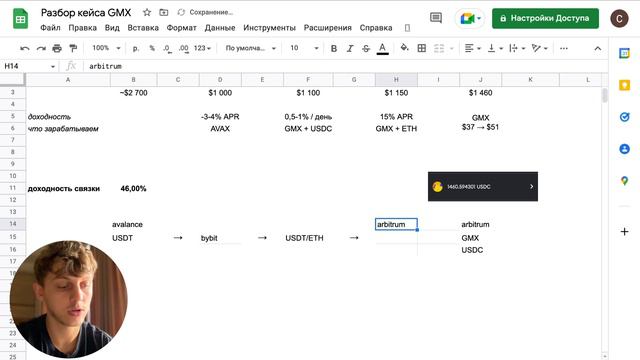The height and width of the screenshot is (360, 640).
Task: Open the Google Sheets home icon
Action: [20, 19]
